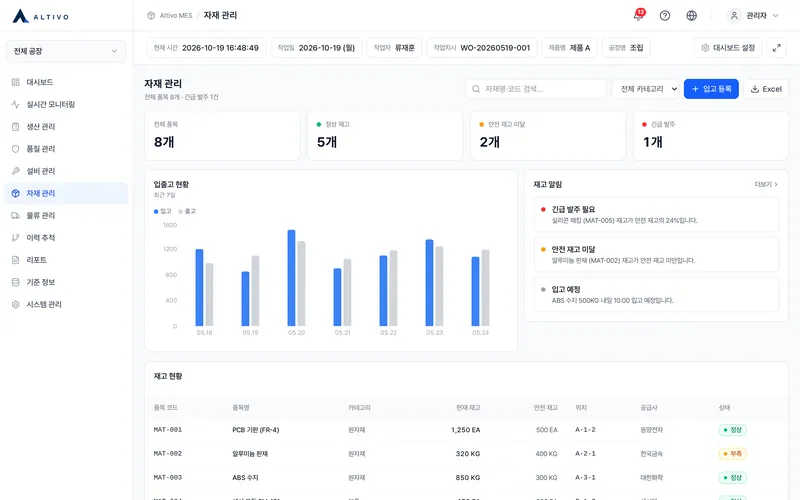This screenshot has width=800, height=500.
Task: Click the 작업지시 WO-20260519-001 field
Action: tap(482, 48)
